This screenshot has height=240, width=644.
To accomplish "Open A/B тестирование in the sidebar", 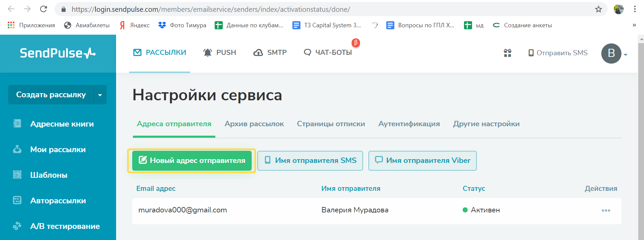I will [x=65, y=226].
